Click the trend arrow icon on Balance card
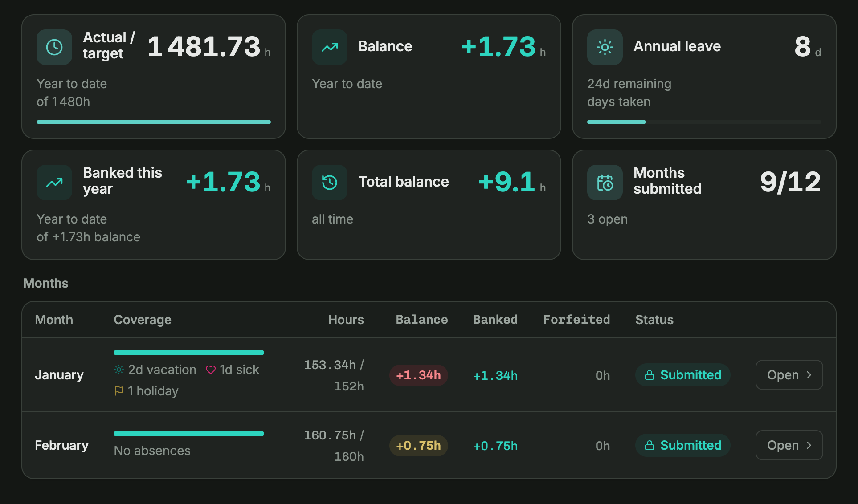Screen dimensions: 858x504 click(x=330, y=47)
